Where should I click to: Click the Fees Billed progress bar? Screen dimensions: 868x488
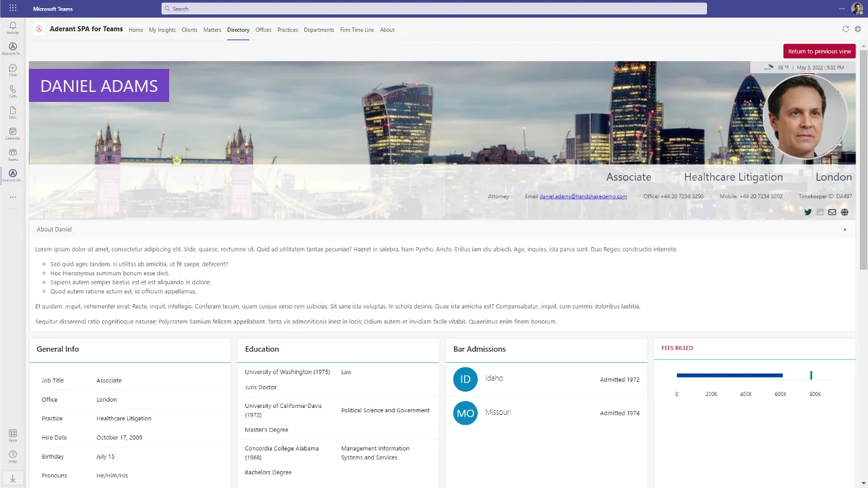click(x=730, y=375)
